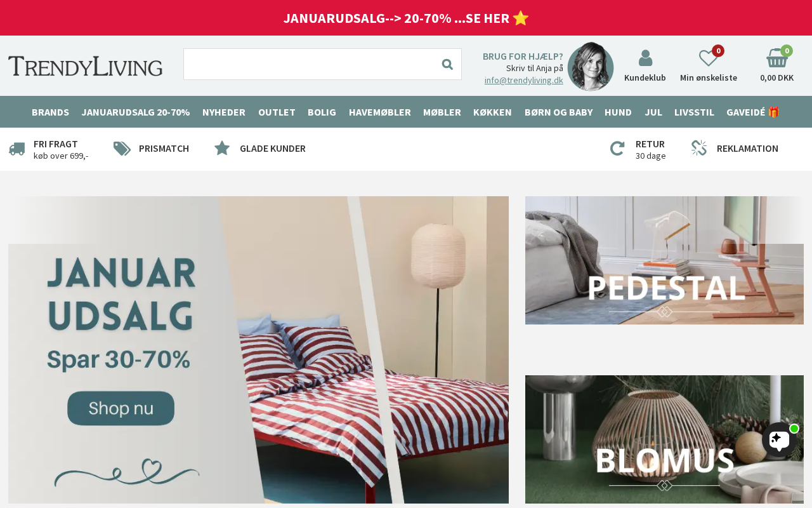Viewport: 812px width, 508px height.
Task: Open the Brands menu
Action: pos(50,112)
